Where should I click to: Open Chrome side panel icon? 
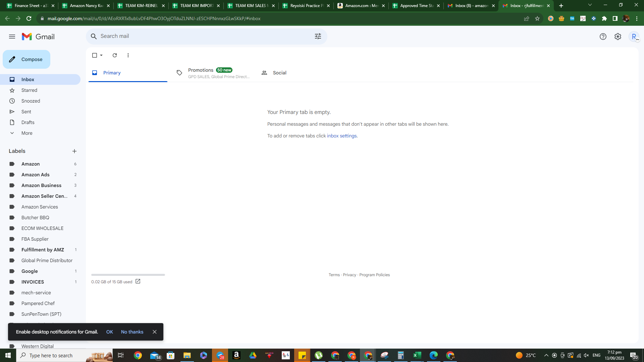click(615, 18)
